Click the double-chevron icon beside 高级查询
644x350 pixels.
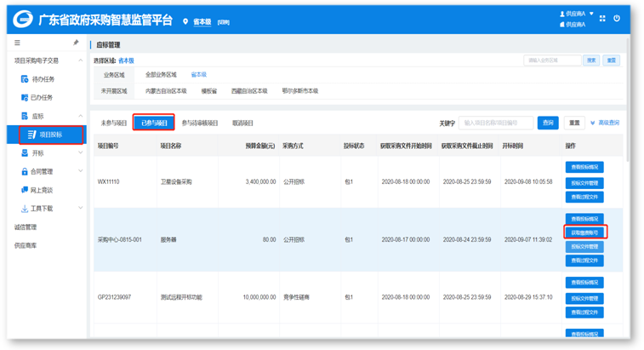[593, 123]
